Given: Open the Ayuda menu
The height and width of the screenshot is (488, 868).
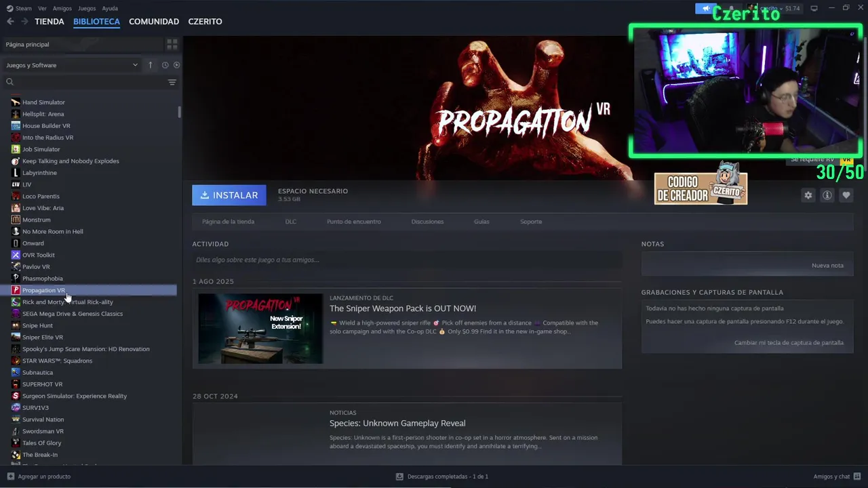Looking at the screenshot, I should 110,8.
